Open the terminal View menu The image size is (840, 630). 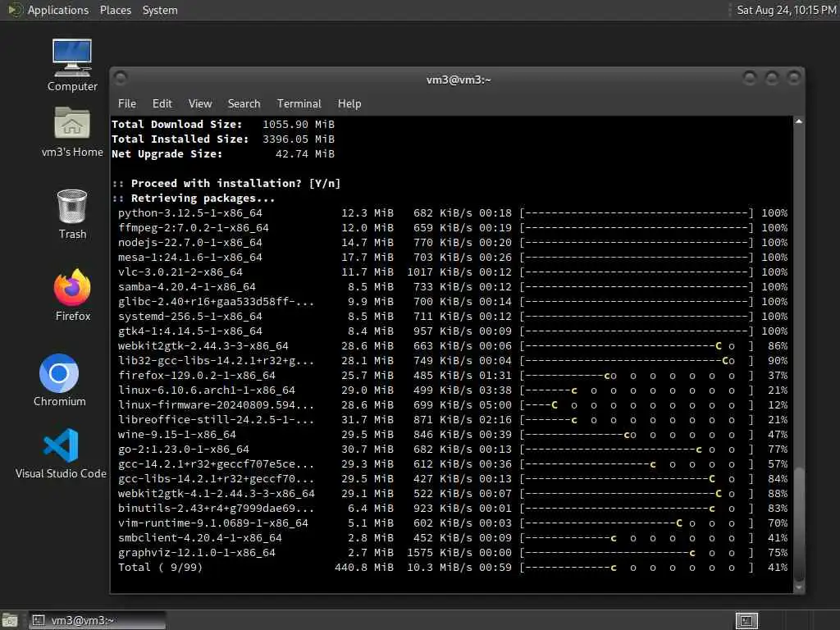pos(200,103)
